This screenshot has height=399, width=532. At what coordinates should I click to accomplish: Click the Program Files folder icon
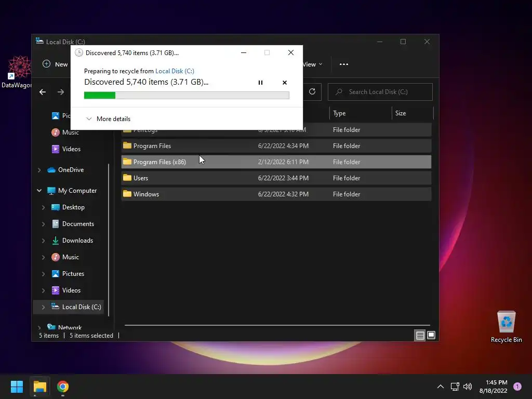(127, 145)
